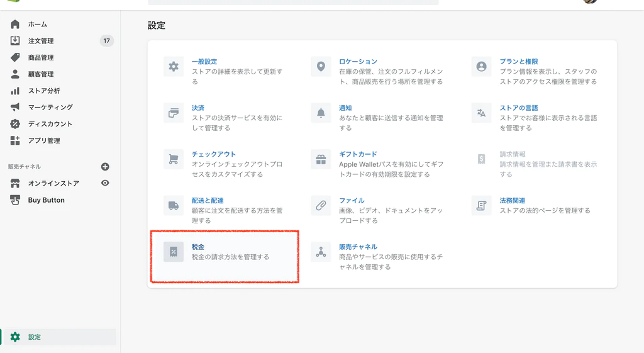This screenshot has width=644, height=353.
Task: Click the オンラインストア storefront icon
Action: pos(15,183)
